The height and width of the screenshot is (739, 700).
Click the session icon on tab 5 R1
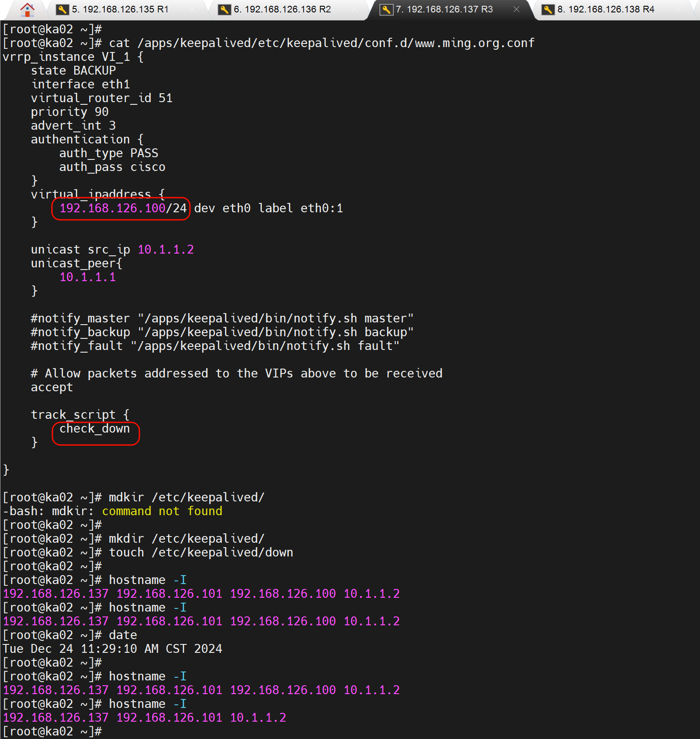click(63, 9)
